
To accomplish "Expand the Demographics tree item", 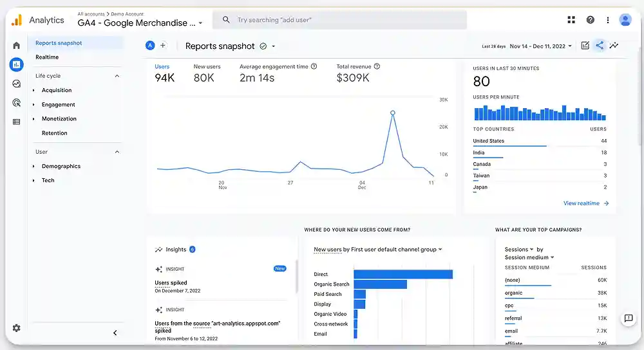I will 33,166.
